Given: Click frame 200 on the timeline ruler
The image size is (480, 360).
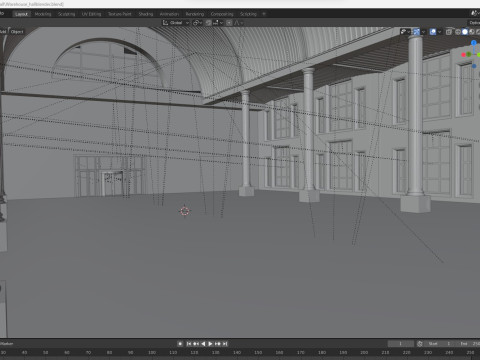Looking at the screenshot, I should 364,352.
